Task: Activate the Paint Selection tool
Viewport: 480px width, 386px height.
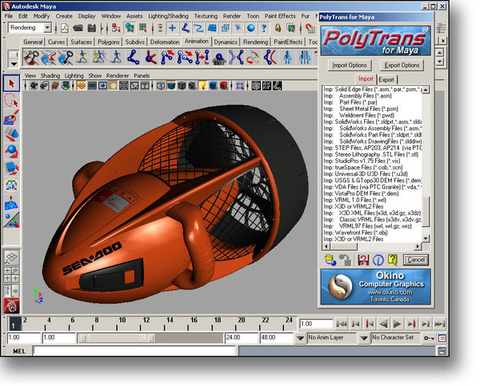Action: (12, 118)
